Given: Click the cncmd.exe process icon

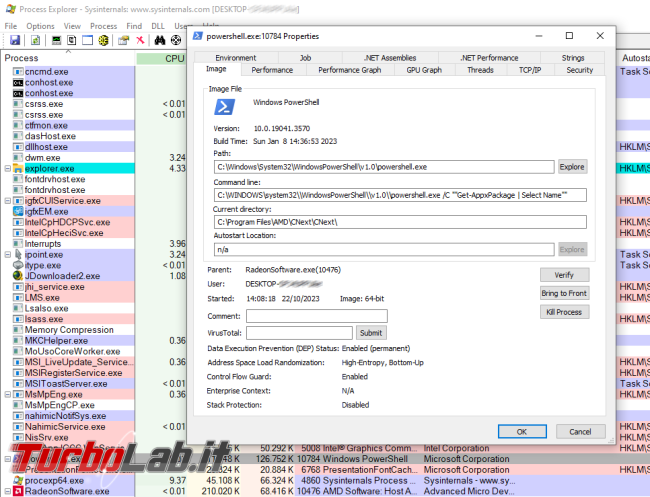Looking at the screenshot, I should tap(18, 72).
